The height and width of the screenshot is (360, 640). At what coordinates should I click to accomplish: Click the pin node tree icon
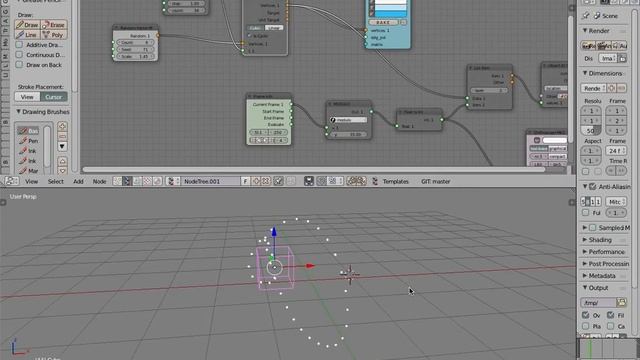[x=278, y=181]
